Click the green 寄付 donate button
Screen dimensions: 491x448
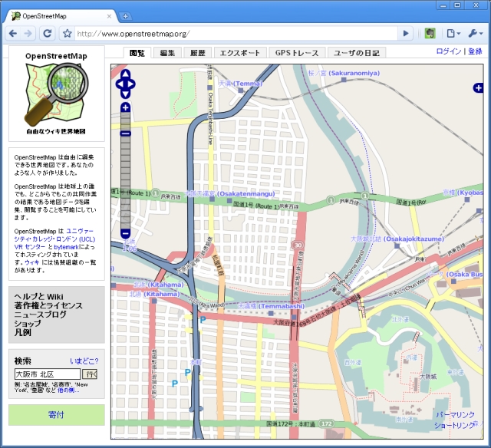pyautogui.click(x=57, y=415)
